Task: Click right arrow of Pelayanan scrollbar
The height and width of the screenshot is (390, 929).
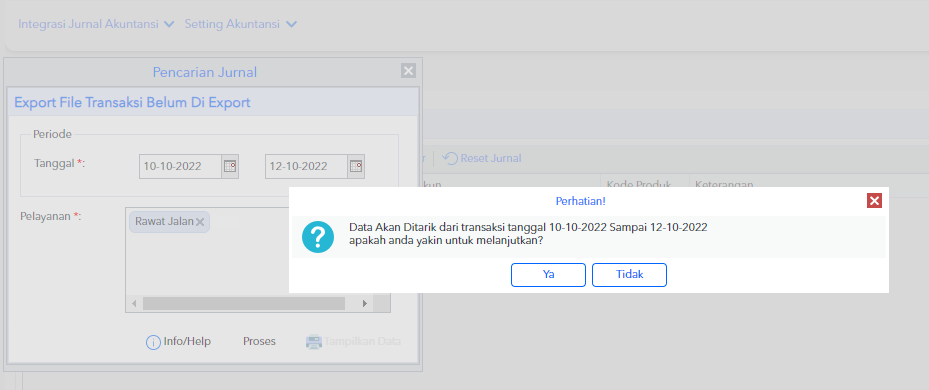Action: pyautogui.click(x=364, y=303)
